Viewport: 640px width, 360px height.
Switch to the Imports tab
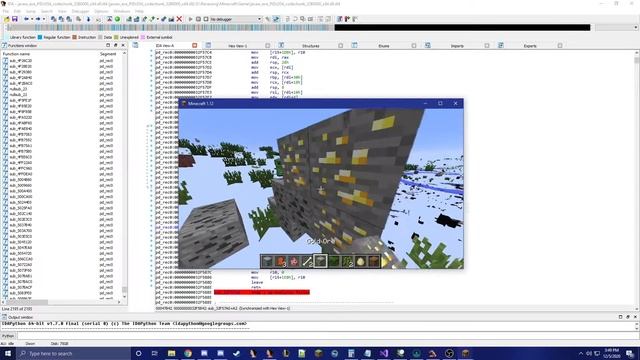(x=457, y=46)
